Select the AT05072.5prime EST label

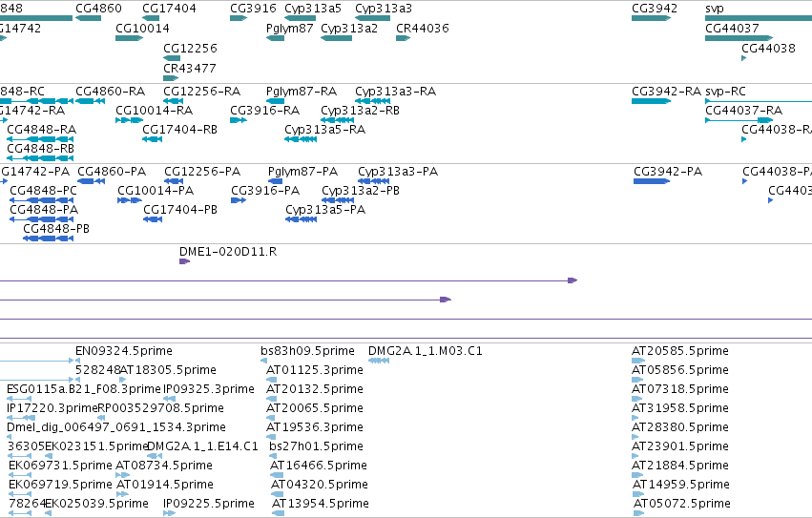point(682,504)
